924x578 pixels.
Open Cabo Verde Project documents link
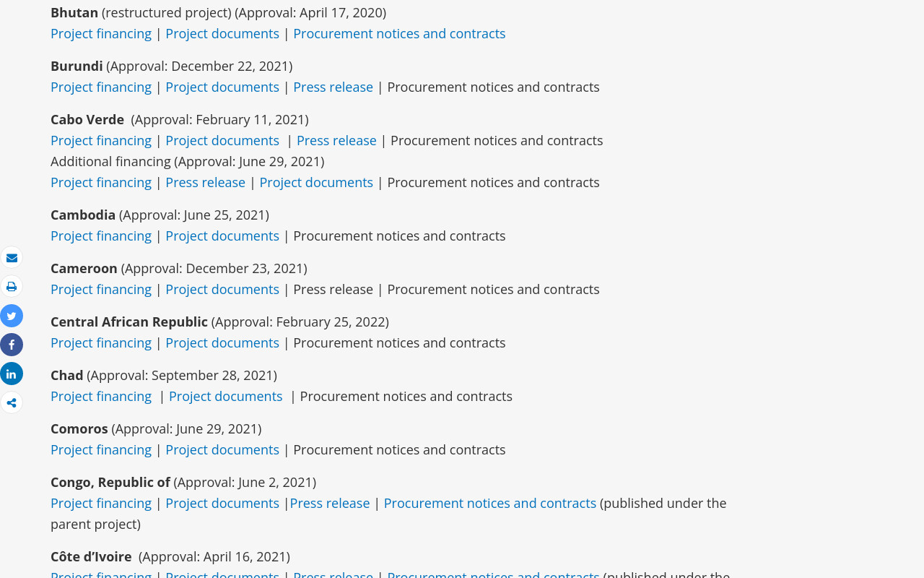[x=222, y=141]
